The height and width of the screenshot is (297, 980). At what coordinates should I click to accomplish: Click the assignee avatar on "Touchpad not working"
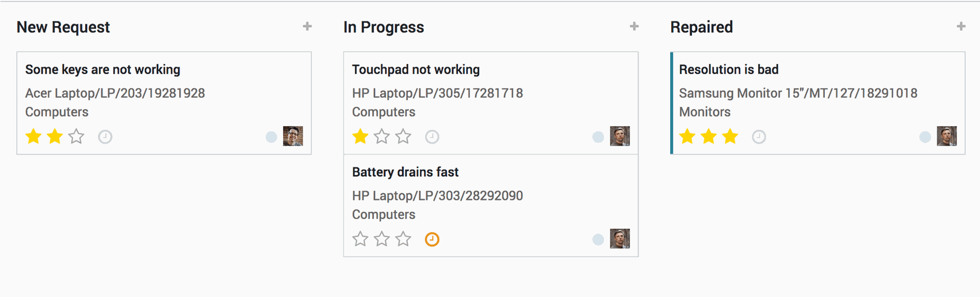coord(620,136)
